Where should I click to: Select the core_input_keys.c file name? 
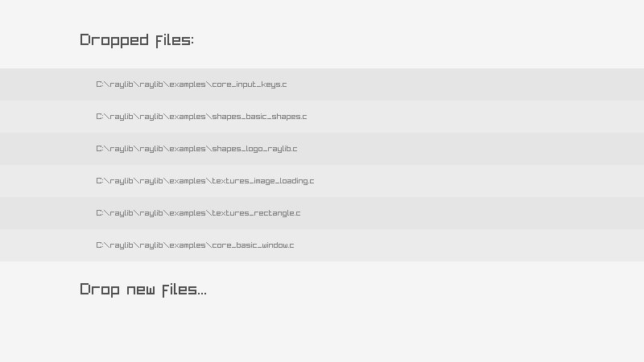tap(250, 84)
